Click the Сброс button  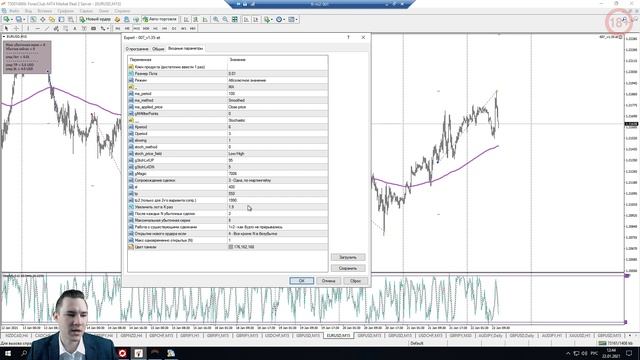(355, 281)
